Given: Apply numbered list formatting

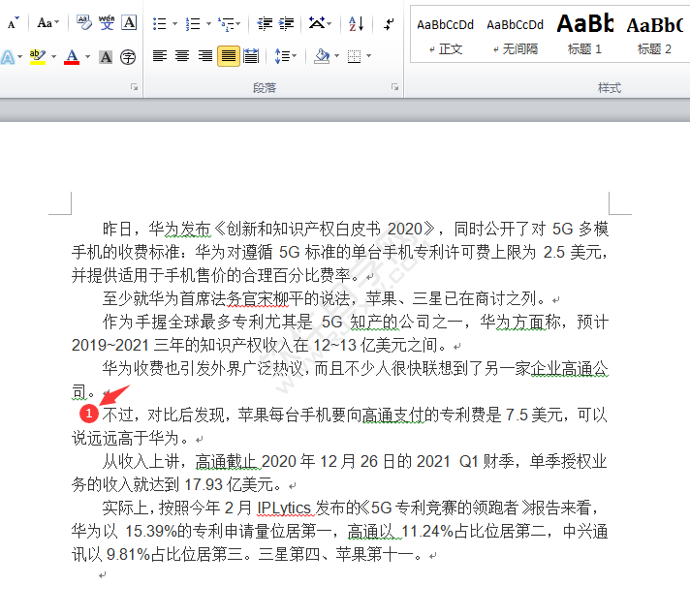Looking at the screenshot, I should [193, 24].
